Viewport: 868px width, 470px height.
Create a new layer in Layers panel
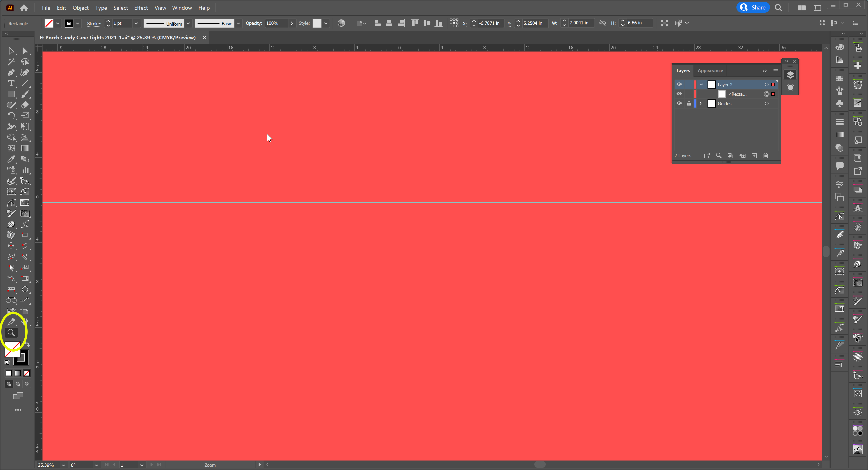point(754,155)
